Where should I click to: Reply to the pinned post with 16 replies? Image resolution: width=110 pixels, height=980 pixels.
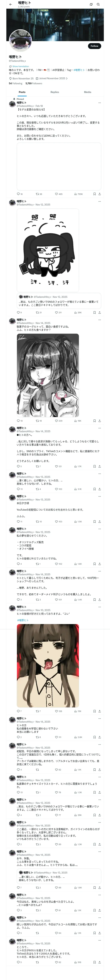pyautogui.click(x=20, y=194)
